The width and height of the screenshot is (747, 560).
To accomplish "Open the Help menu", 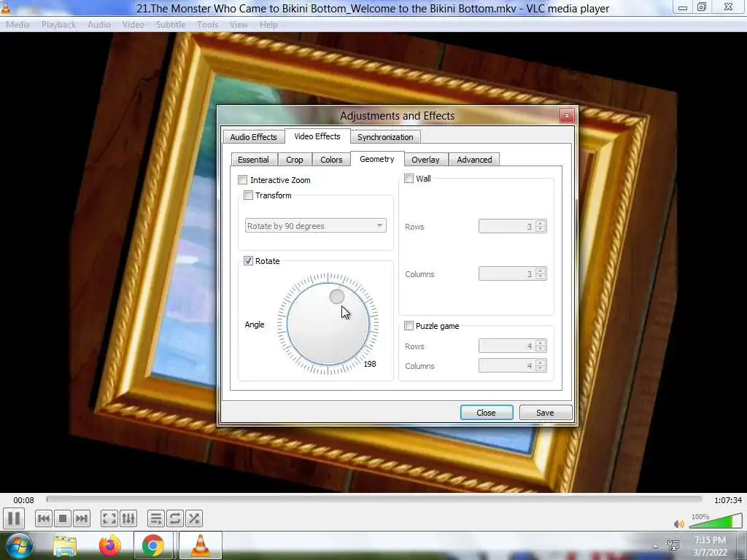I will (x=268, y=24).
